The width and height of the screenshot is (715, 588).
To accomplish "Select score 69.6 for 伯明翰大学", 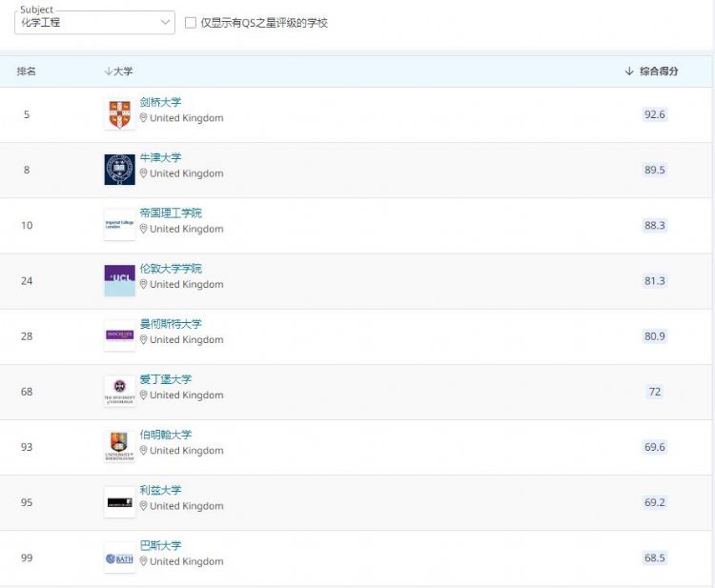I will [x=655, y=447].
